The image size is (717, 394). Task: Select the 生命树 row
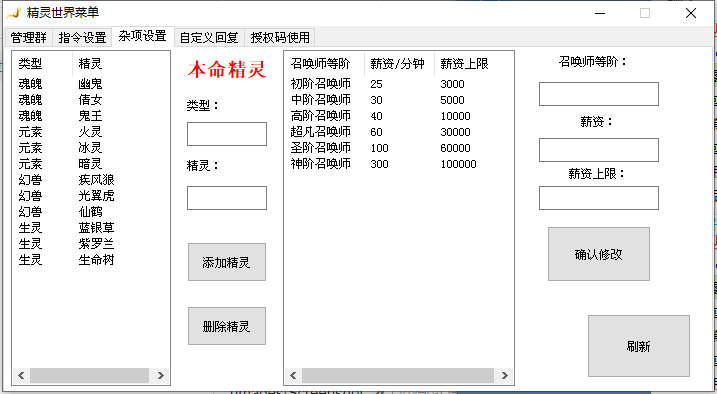tap(91, 260)
